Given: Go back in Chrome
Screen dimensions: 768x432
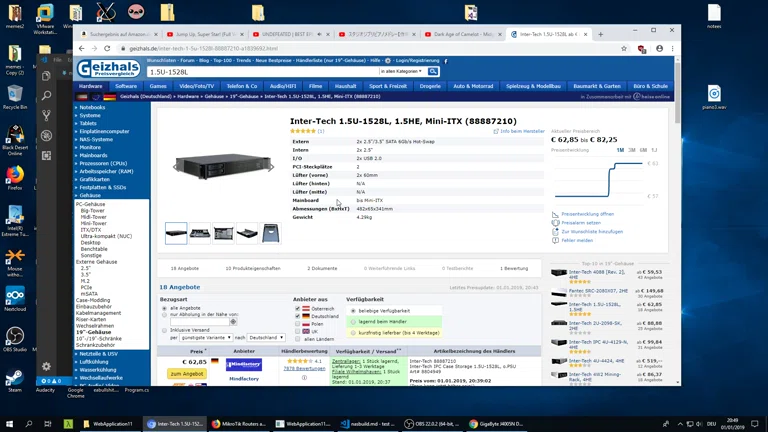Looking at the screenshot, I should [x=81, y=48].
